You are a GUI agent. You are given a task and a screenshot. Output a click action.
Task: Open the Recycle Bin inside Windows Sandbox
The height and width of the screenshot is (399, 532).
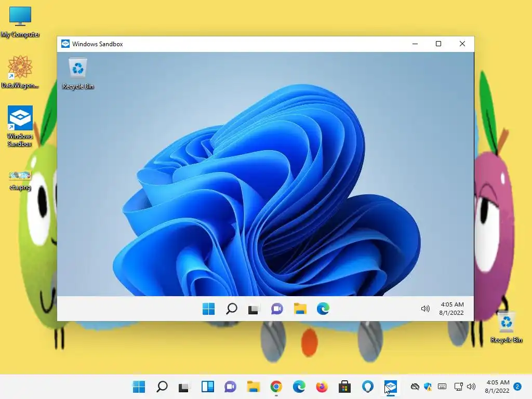click(78, 74)
